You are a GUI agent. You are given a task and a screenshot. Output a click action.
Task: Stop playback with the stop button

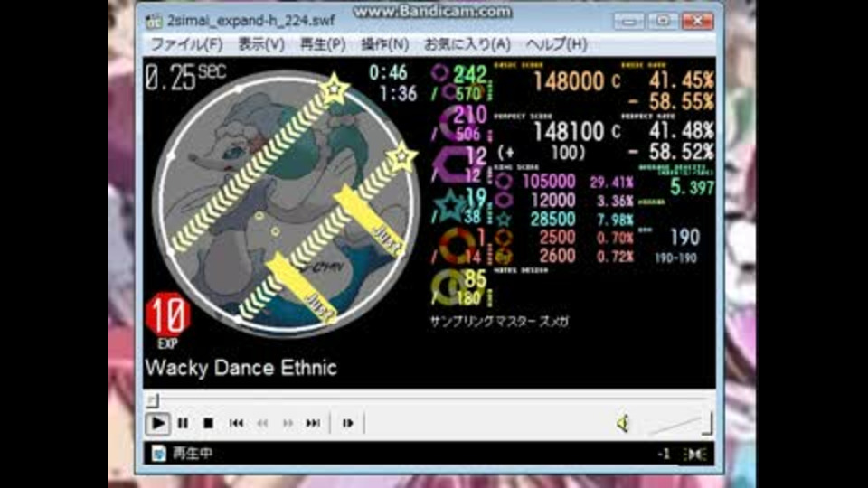pyautogui.click(x=208, y=423)
